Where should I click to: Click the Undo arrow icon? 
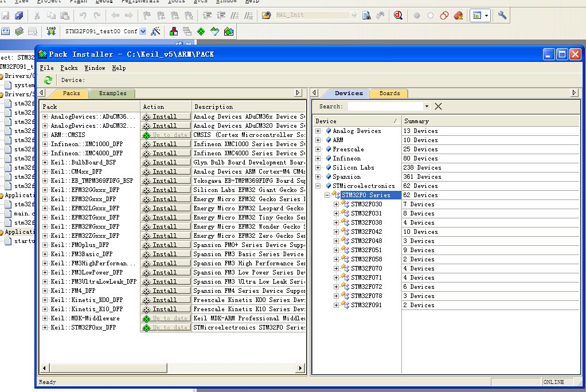pos(83,15)
